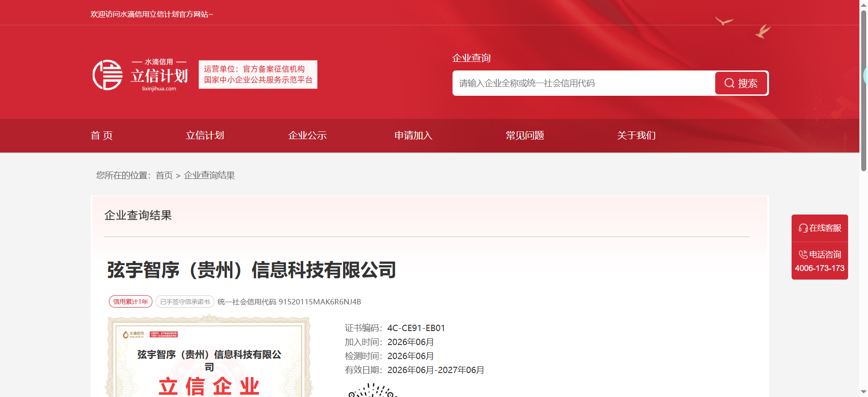
Task: Focus the enterprise name search field
Action: click(584, 83)
